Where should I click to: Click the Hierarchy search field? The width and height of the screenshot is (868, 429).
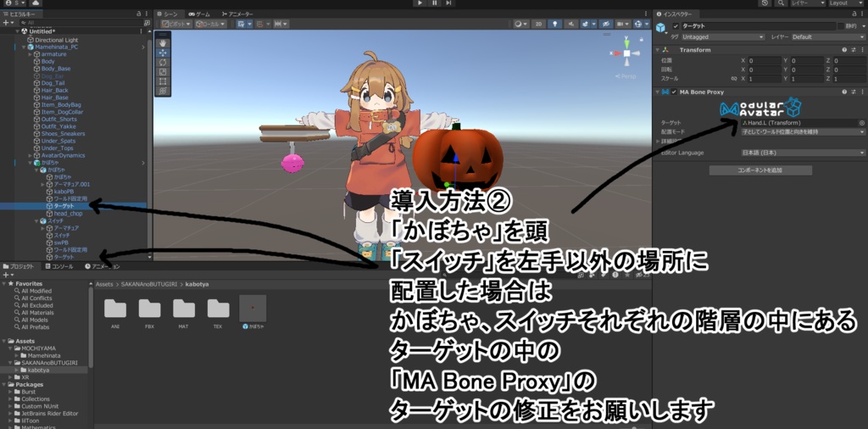(x=81, y=23)
